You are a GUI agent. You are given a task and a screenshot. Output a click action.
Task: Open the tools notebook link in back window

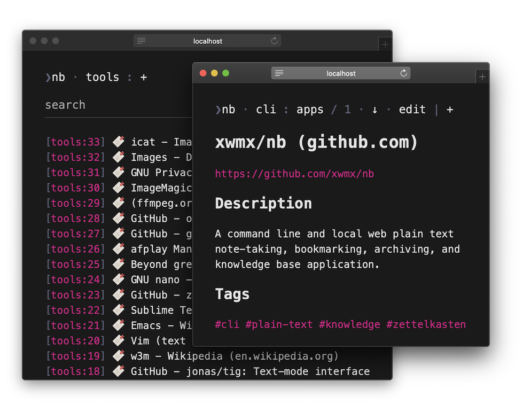103,77
